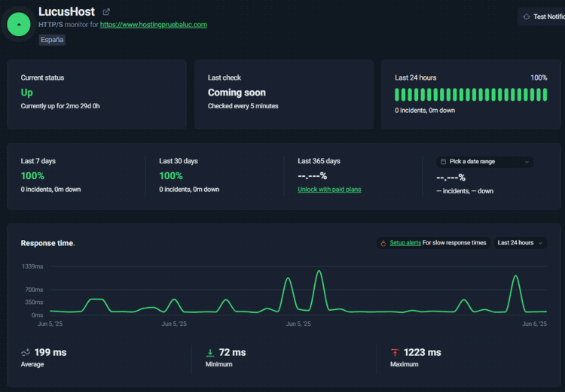Click the Setup alerts link
565x392 pixels.
(x=405, y=242)
